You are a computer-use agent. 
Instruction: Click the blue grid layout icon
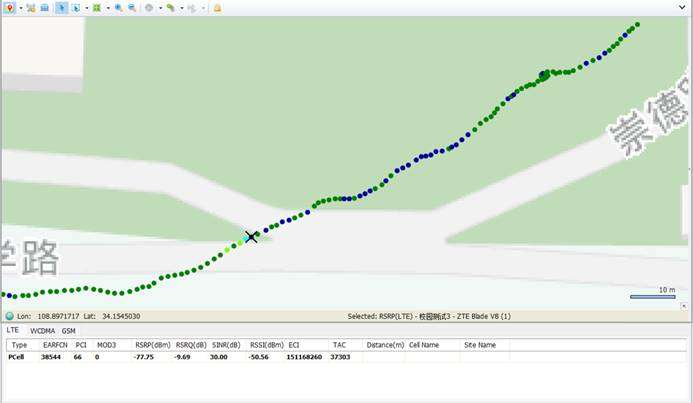[x=44, y=8]
